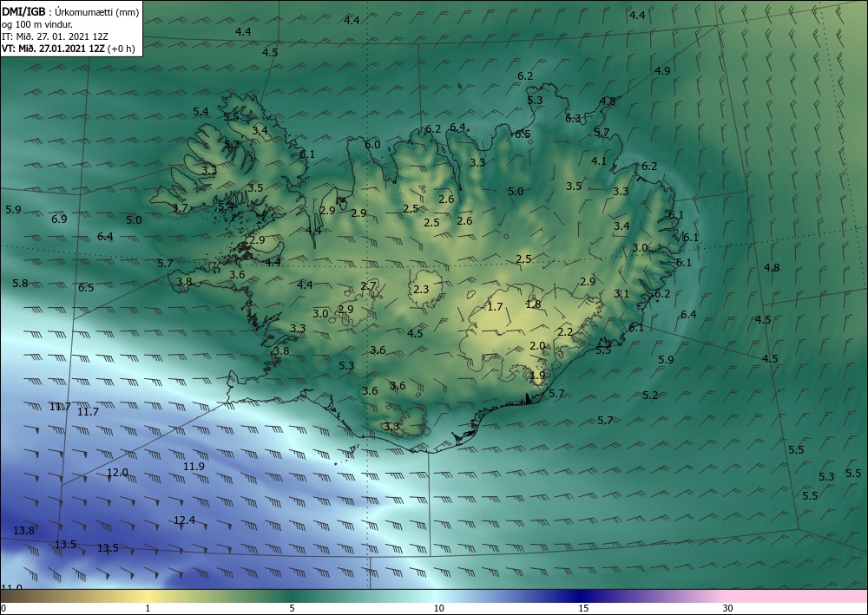Click the 4.1 value on the map
Image resolution: width=868 pixels, height=615 pixels.
point(599,161)
